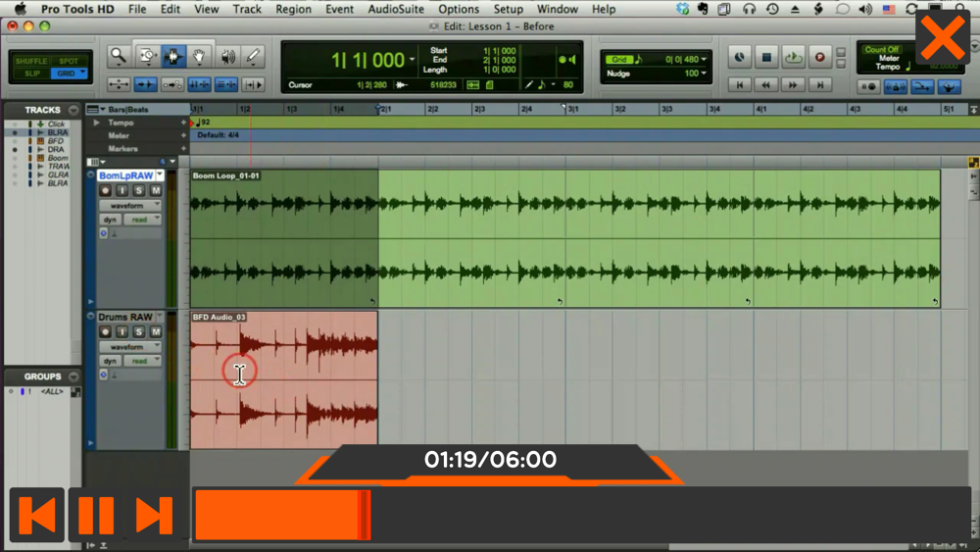Open the Bars|Beats ruler dropdown
Image resolution: width=980 pixels, height=552 pixels.
point(103,110)
